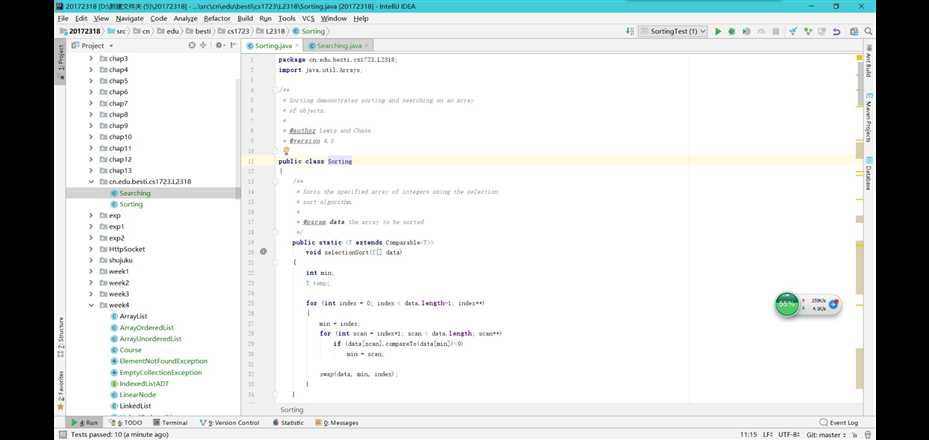This screenshot has height=440, width=929.
Task: Click gutter marker beside selectionSort line
Action: point(263,252)
